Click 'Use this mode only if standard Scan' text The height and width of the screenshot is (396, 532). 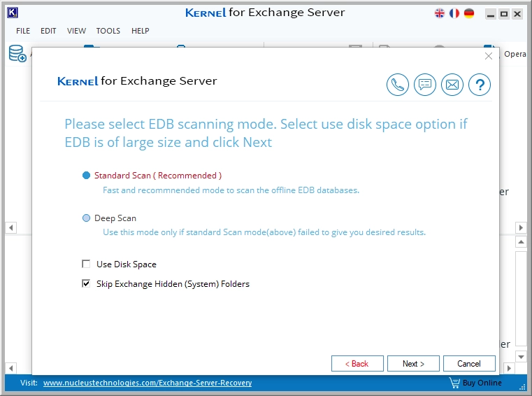(x=264, y=232)
